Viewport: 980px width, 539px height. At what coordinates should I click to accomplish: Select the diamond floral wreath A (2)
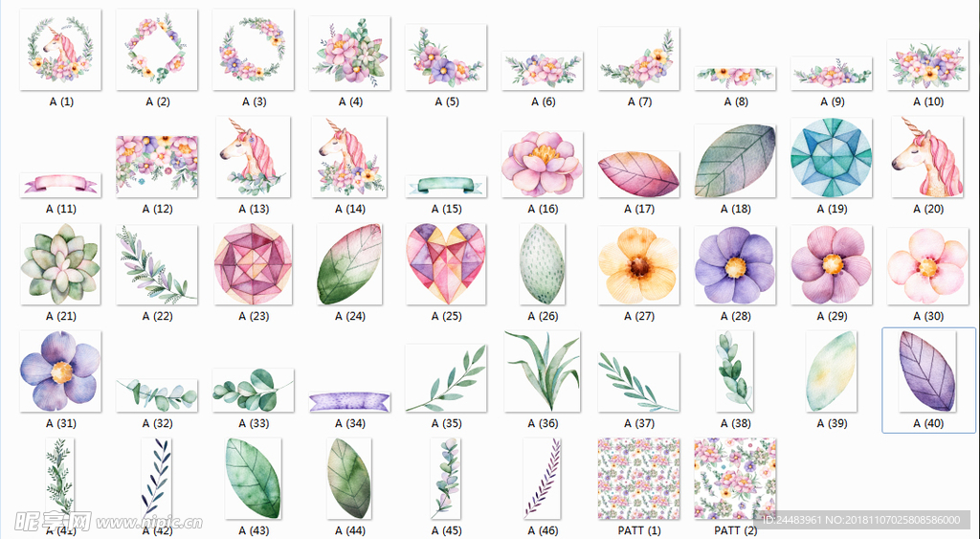click(157, 50)
